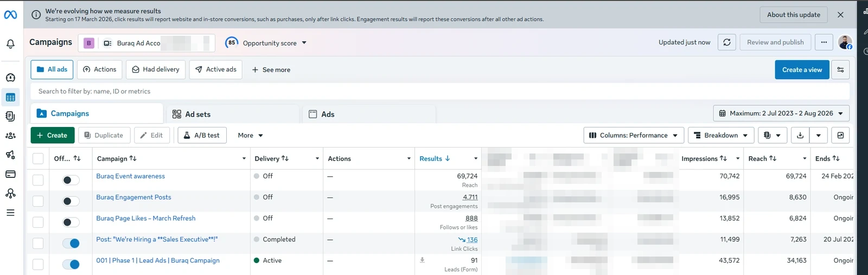
Task: Select the Campaigns table icon in sidebar
Action: [x=10, y=98]
